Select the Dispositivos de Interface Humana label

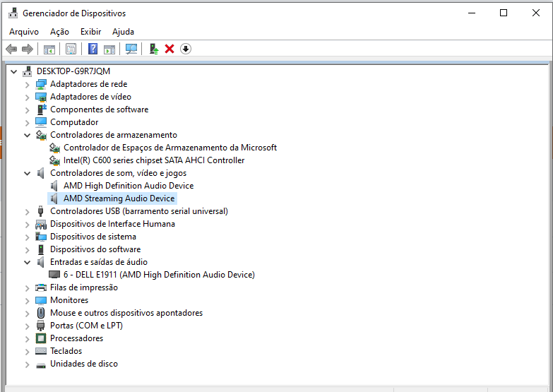click(112, 224)
